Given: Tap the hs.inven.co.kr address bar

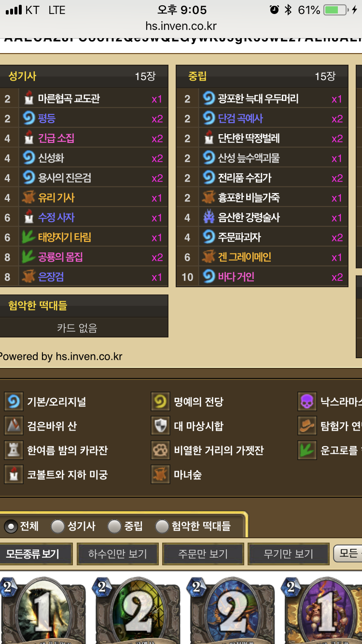Looking at the screenshot, I should [x=181, y=26].
